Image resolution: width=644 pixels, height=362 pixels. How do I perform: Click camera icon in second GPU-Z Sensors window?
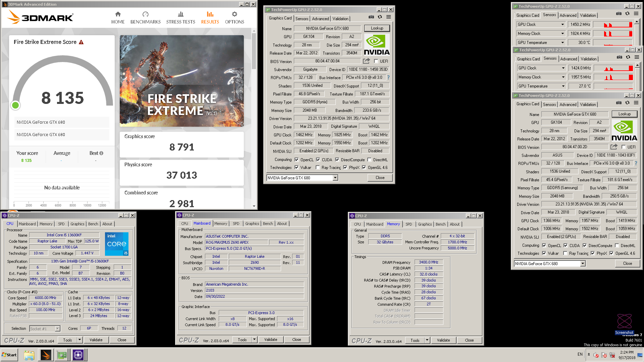coord(620,57)
